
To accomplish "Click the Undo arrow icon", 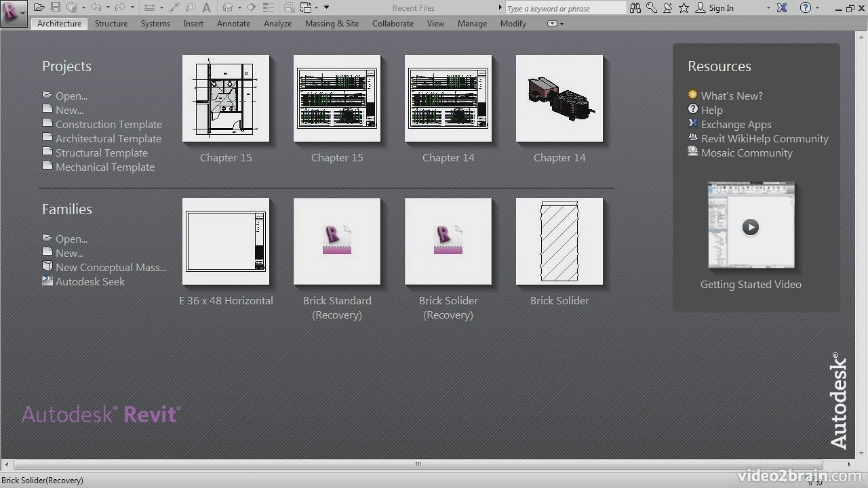I will point(96,7).
